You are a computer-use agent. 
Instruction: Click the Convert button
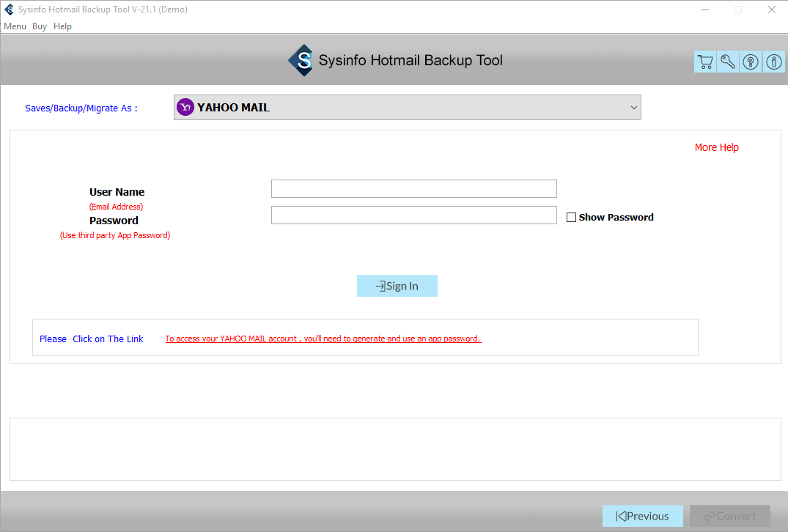point(730,516)
